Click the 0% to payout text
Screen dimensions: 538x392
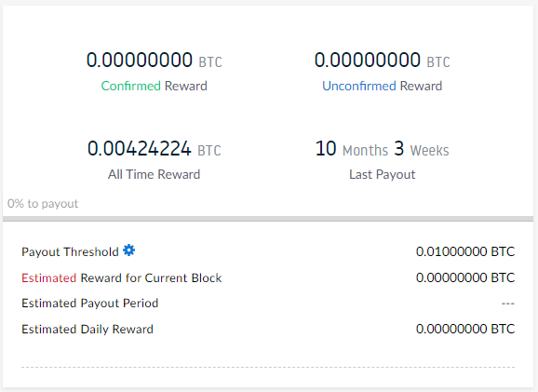43,204
